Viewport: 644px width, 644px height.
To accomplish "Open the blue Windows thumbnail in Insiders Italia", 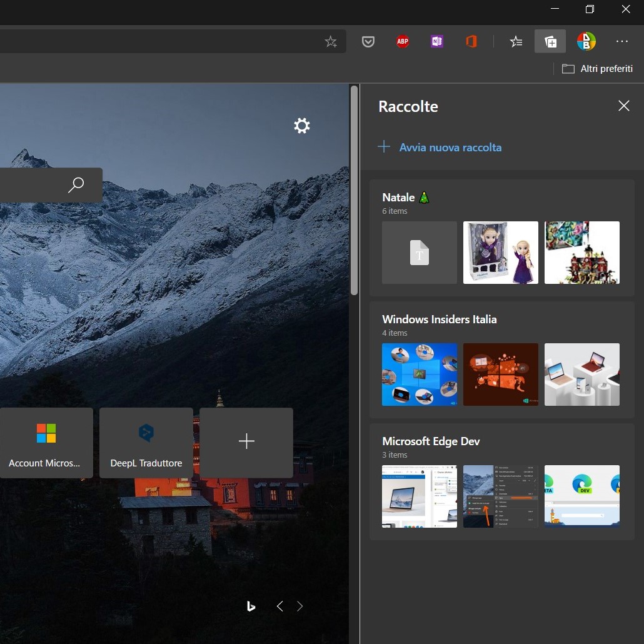I will [420, 375].
